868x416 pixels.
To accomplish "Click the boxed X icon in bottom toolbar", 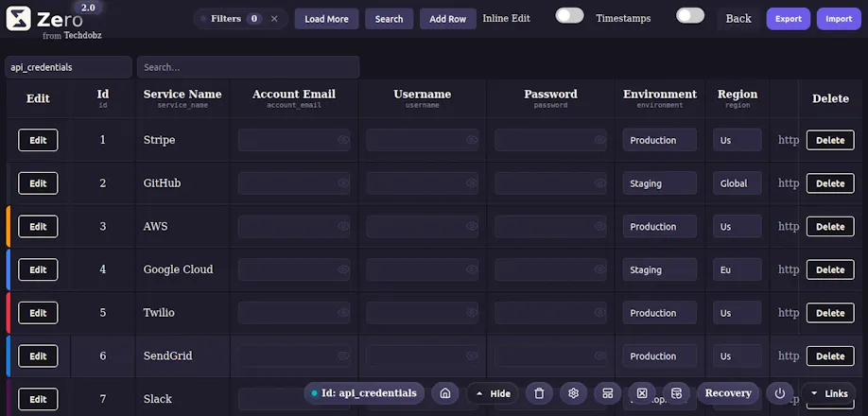I will coord(642,393).
